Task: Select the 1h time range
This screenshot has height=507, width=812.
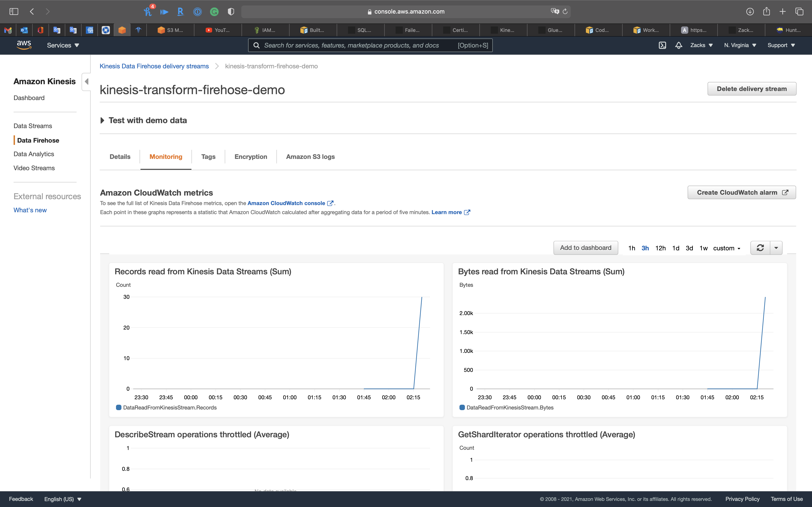Action: (x=631, y=248)
